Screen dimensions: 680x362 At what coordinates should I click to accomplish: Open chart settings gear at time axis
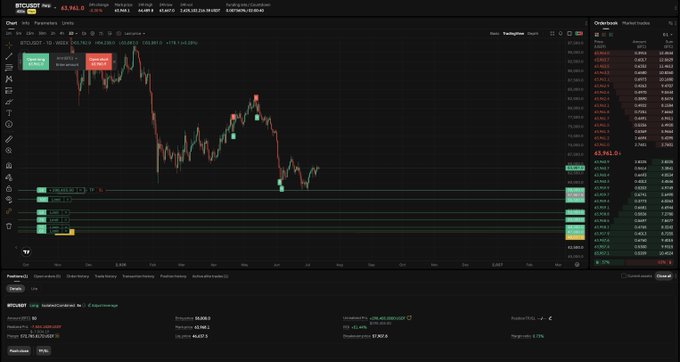pos(577,264)
